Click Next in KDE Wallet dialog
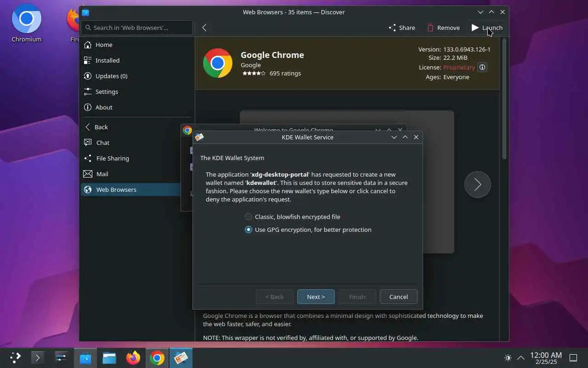This screenshot has height=368, width=588. coord(316,297)
